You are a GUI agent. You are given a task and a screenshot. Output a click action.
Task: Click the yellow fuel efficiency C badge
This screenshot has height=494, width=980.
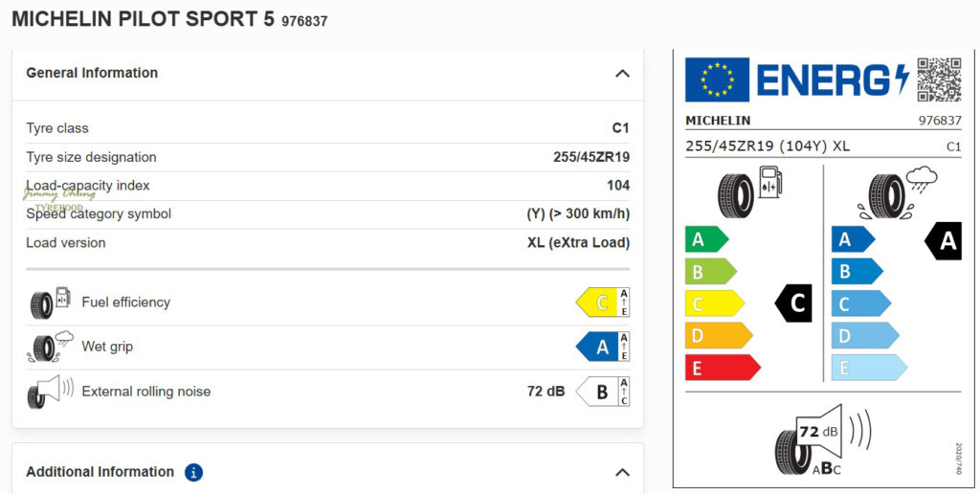point(602,303)
